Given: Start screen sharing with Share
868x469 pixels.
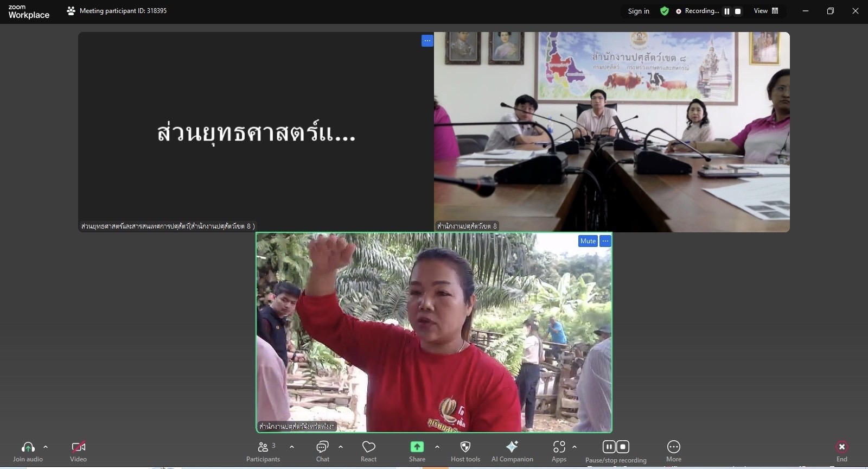Looking at the screenshot, I should pos(417,451).
